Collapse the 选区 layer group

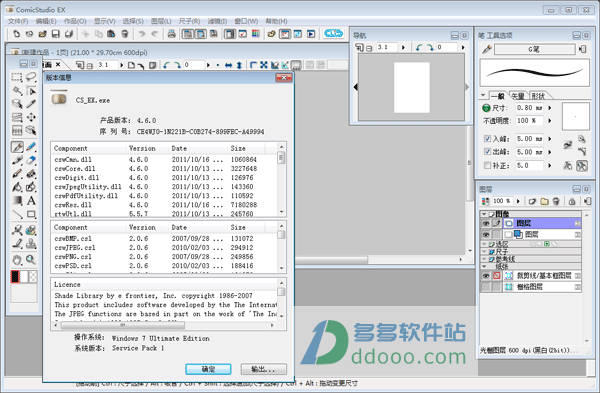coord(484,244)
